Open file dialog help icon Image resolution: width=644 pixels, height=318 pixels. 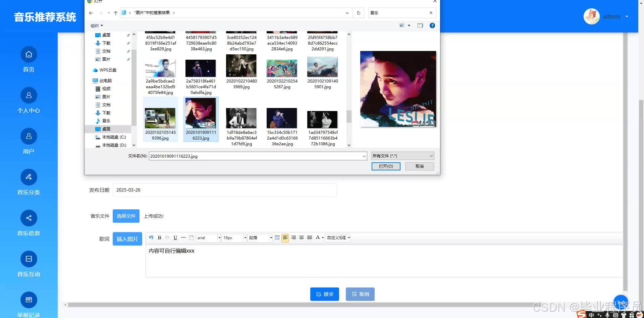click(x=432, y=25)
